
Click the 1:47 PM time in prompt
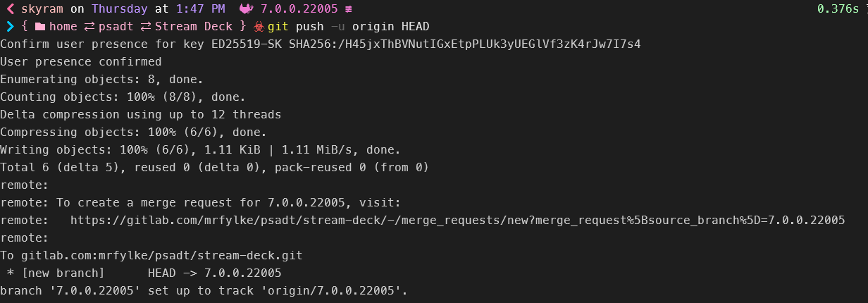click(200, 9)
